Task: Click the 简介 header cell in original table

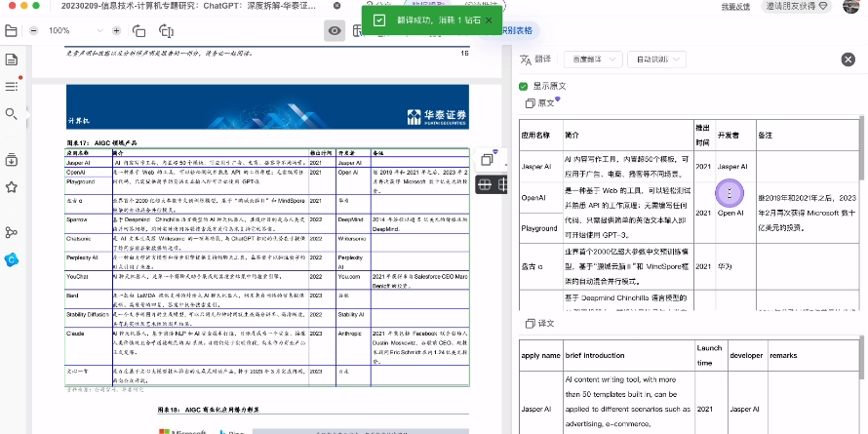Action: click(x=628, y=135)
